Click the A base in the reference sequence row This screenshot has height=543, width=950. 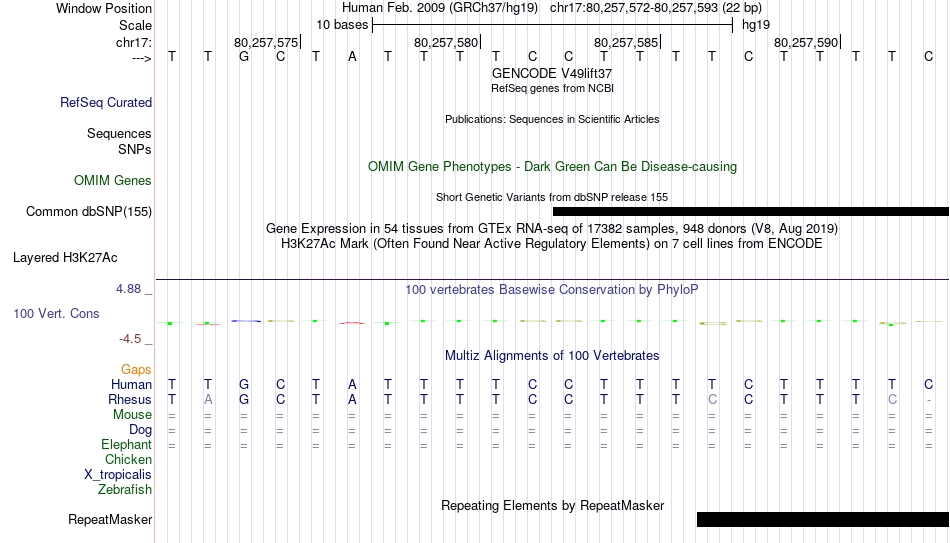pyautogui.click(x=352, y=56)
